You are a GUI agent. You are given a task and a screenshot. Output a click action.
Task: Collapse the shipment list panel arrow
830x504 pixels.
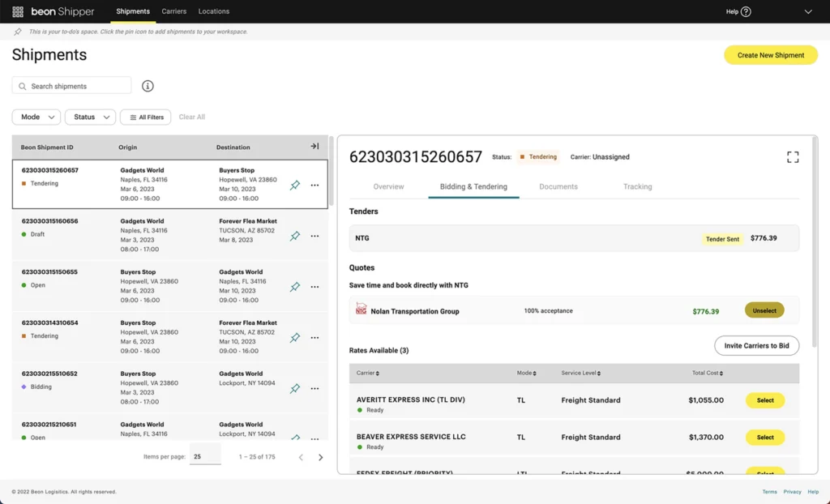tap(314, 146)
